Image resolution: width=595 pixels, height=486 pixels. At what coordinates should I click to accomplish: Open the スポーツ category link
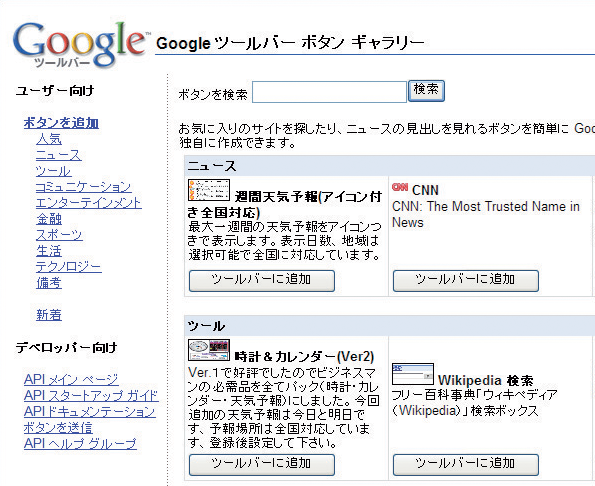[x=59, y=235]
